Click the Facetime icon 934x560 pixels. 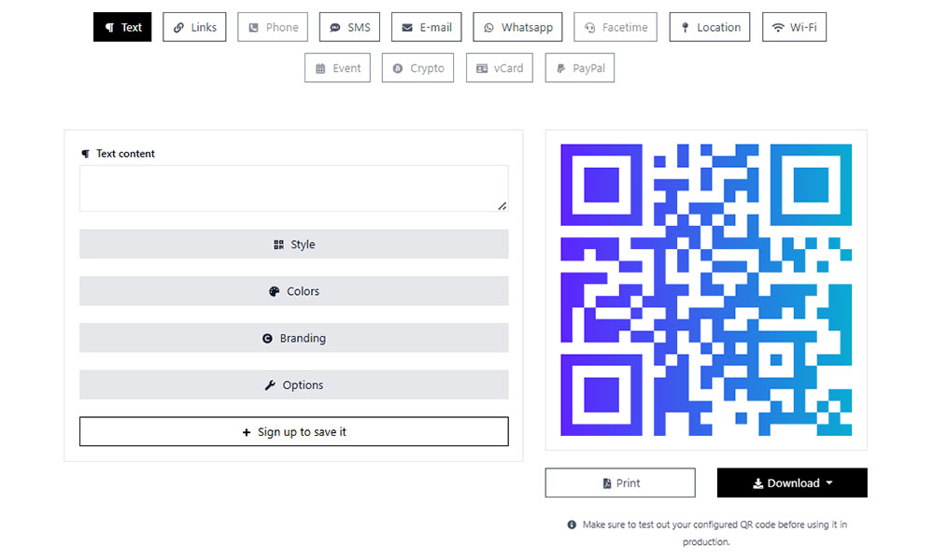(590, 28)
